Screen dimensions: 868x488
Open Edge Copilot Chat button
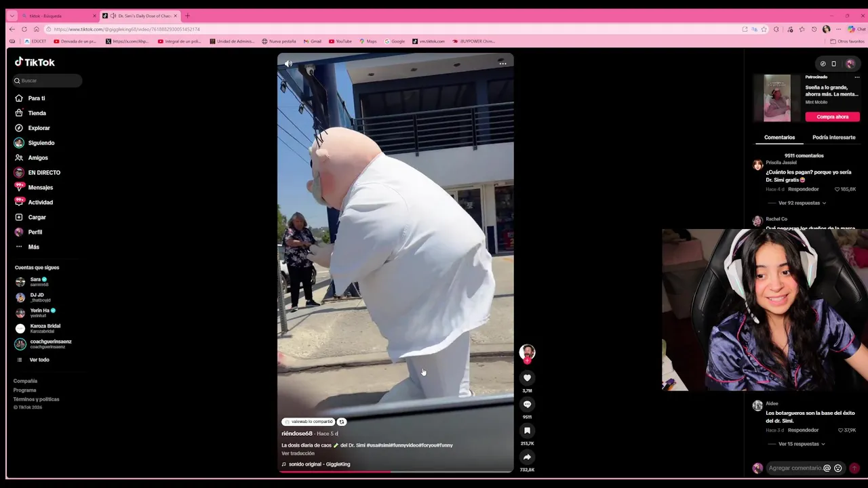856,29
